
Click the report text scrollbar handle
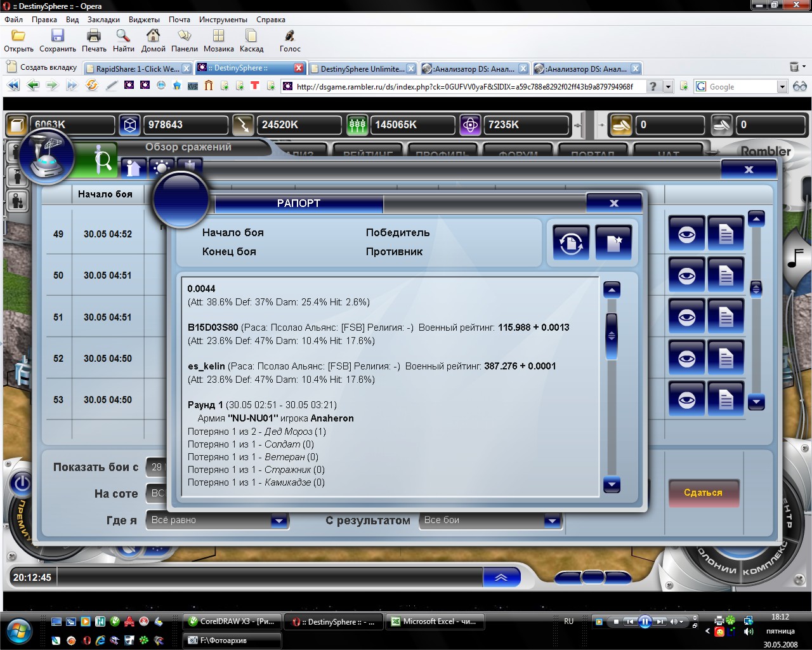(612, 336)
